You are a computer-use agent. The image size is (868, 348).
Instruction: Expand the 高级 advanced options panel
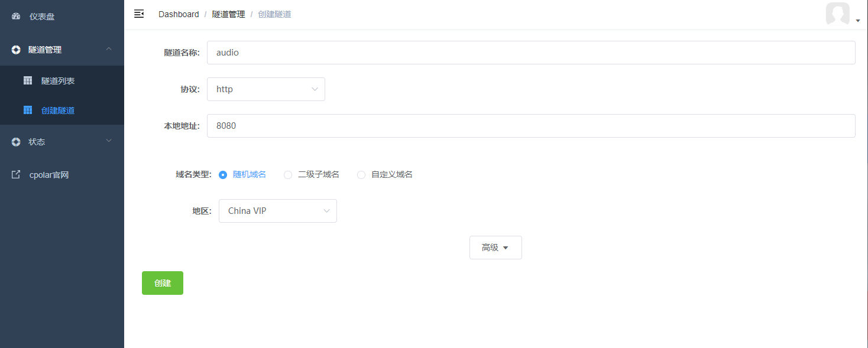pyautogui.click(x=495, y=247)
